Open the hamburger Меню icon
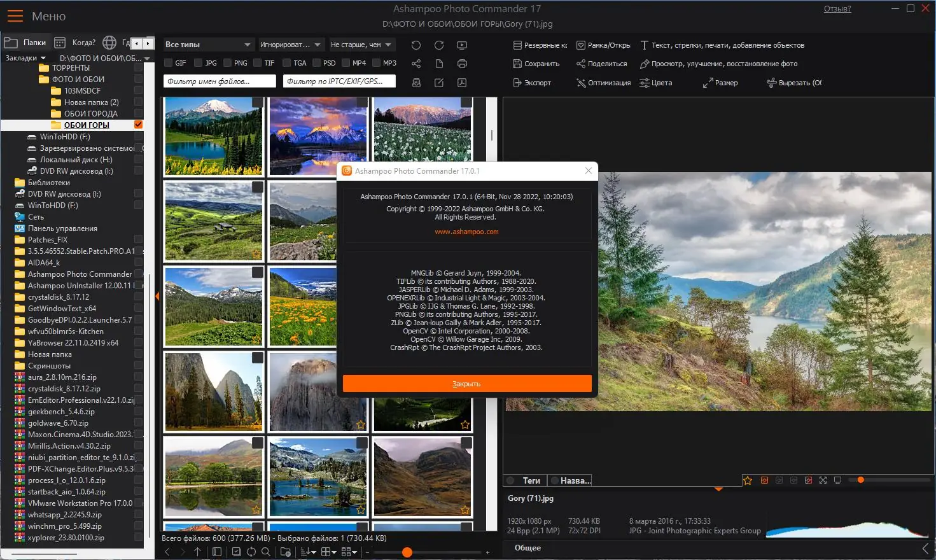 [15, 16]
